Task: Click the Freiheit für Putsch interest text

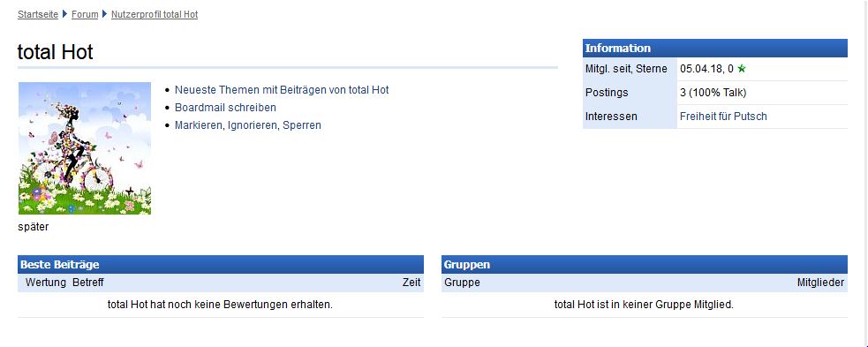Action: click(723, 117)
